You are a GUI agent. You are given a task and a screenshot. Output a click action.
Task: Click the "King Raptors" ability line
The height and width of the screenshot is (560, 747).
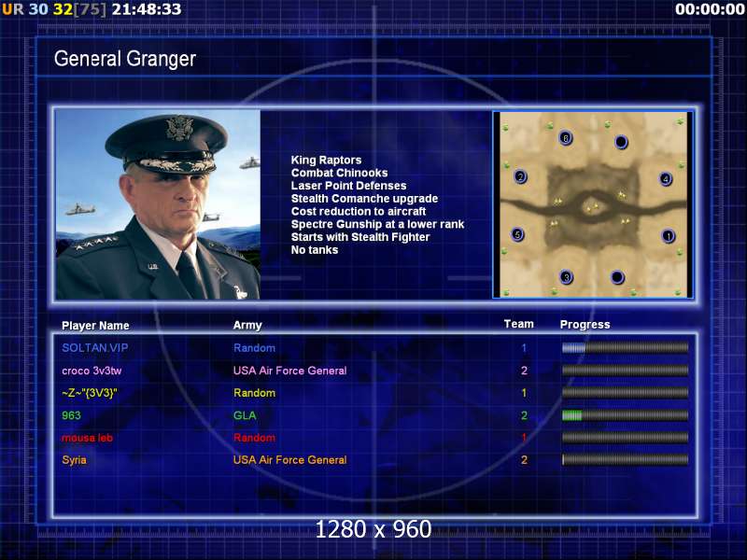(x=326, y=160)
